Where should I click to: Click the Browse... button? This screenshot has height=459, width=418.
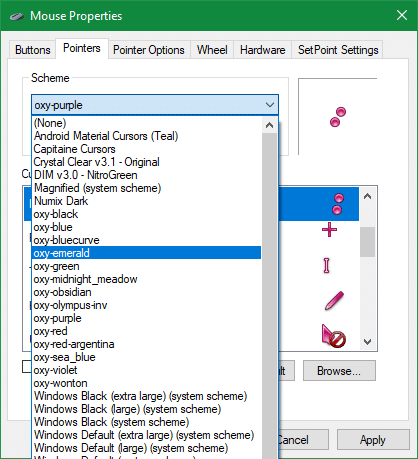(x=339, y=371)
